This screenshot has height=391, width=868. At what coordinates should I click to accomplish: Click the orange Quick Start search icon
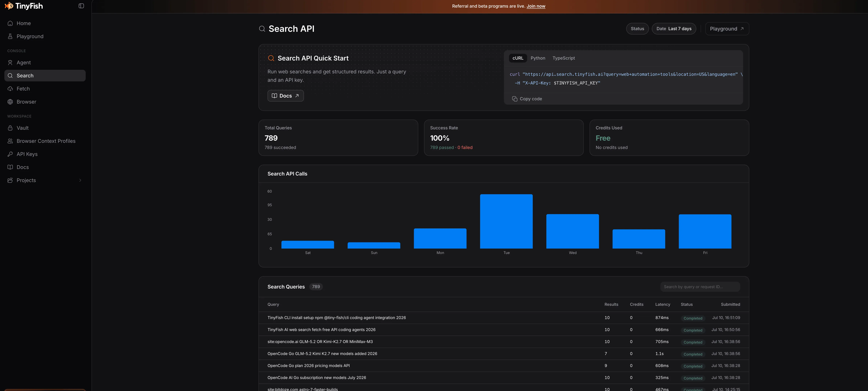coord(271,58)
